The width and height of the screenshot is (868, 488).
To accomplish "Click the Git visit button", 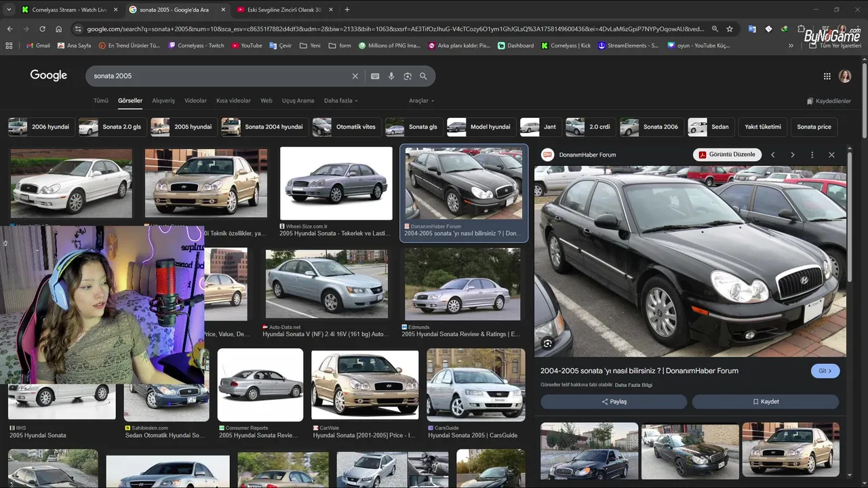I will (825, 371).
